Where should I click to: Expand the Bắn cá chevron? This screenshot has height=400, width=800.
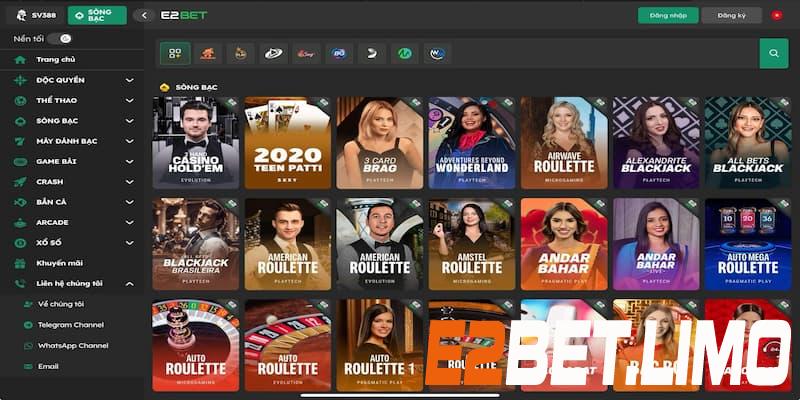(x=130, y=202)
